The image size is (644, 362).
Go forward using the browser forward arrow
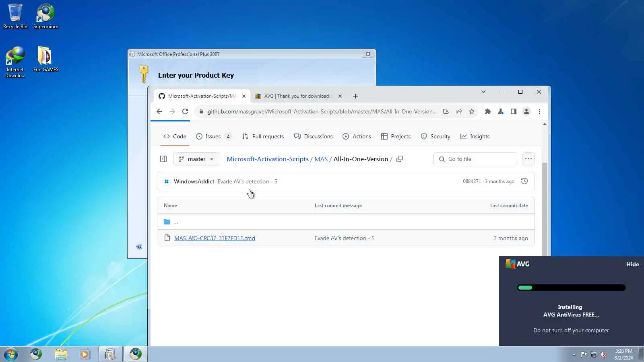172,112
